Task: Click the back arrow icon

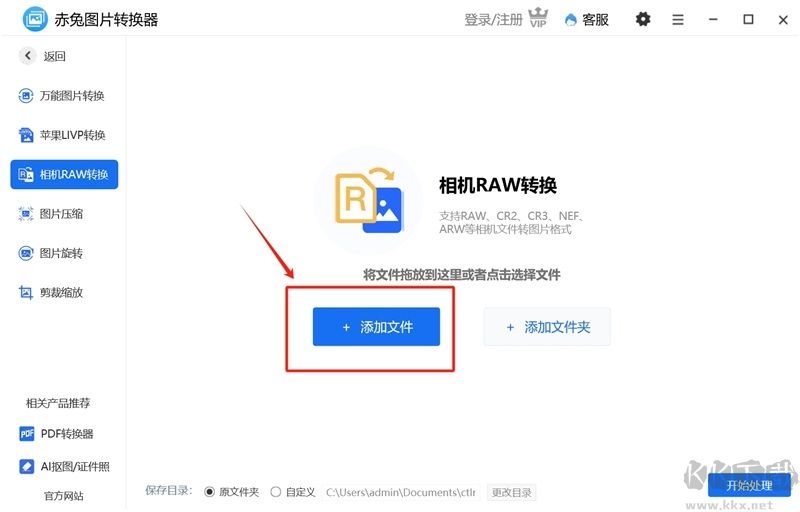Action: tap(28, 56)
